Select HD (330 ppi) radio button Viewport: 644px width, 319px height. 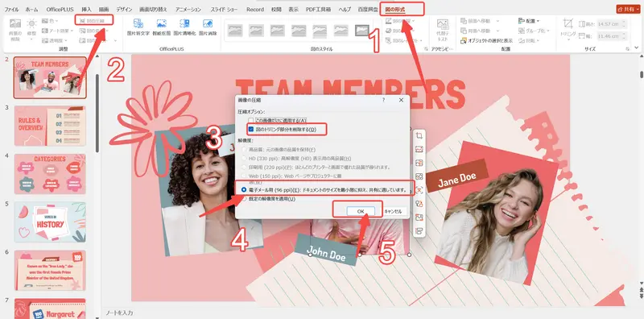pos(245,158)
